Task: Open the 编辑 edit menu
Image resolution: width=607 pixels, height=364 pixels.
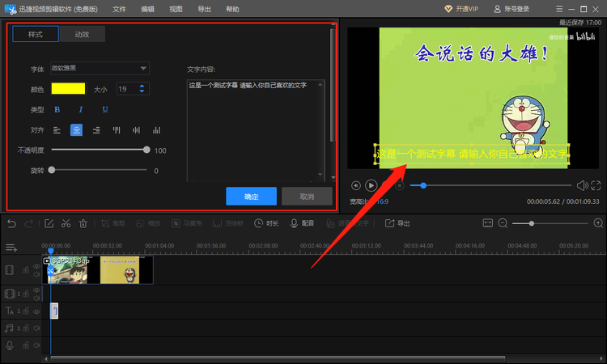Action: pos(147,9)
